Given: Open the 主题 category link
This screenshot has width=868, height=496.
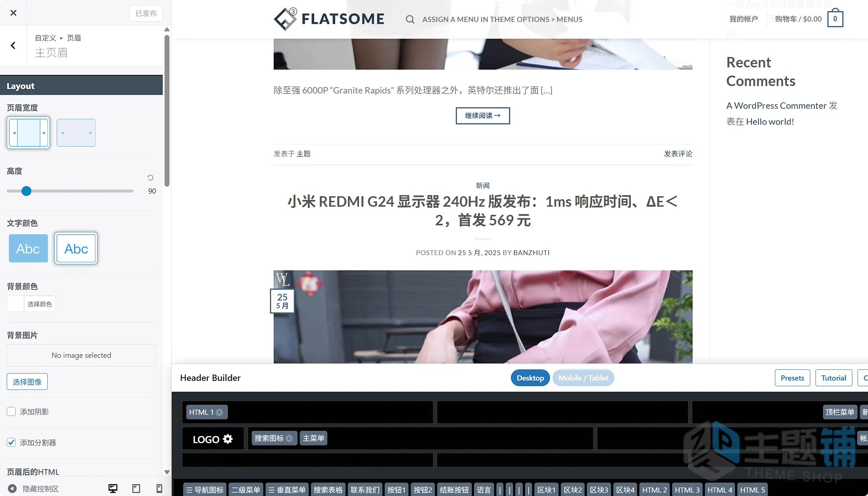Looking at the screenshot, I should pyautogui.click(x=303, y=154).
